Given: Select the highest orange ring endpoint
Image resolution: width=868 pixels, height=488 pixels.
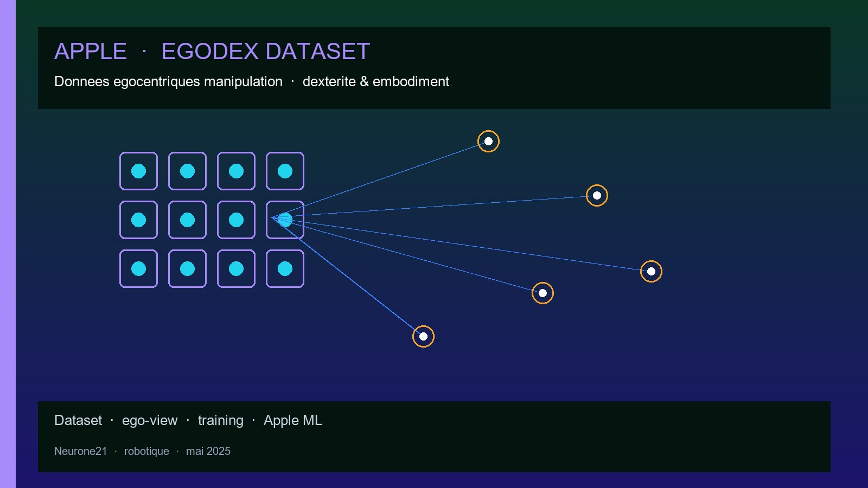Looking at the screenshot, I should tap(488, 141).
